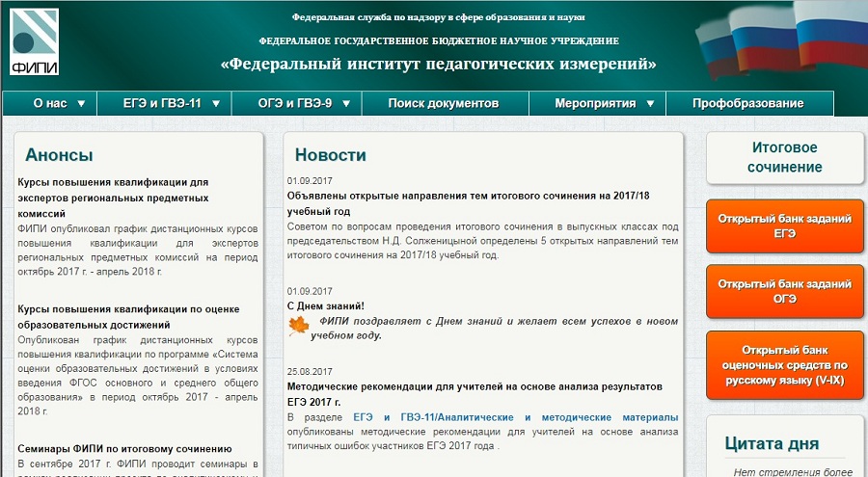Click ФЕДЕРАЛЬНОЕ ГОСУДАРСТВЕННОЕ БЮДЖЕТНОЕ НАУЧНОЕ УЧРЕЖДЕНИЕ header line
This screenshot has width=868, height=477.
click(439, 40)
